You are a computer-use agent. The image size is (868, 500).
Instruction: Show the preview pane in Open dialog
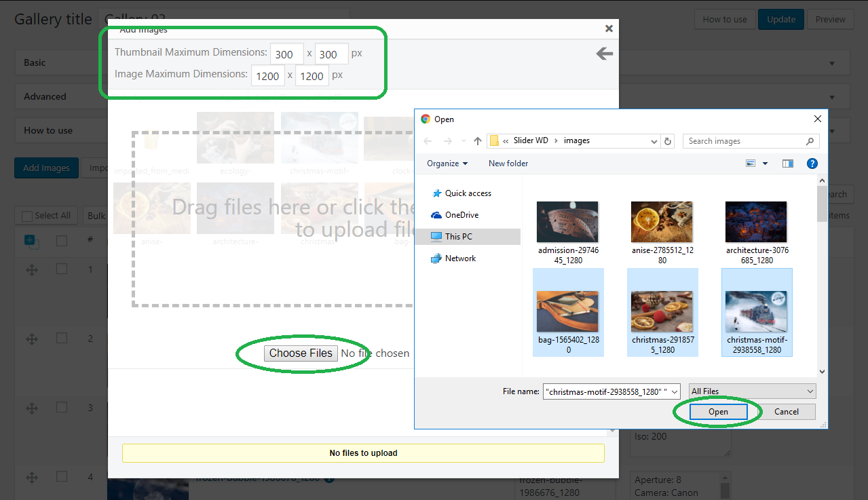pyautogui.click(x=788, y=164)
